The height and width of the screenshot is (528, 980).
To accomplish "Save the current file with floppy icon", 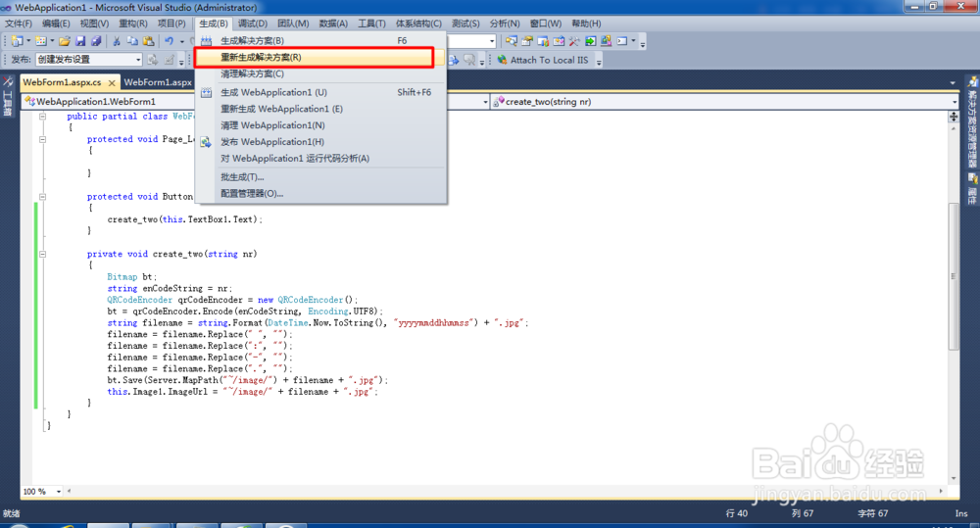I will 80,41.
